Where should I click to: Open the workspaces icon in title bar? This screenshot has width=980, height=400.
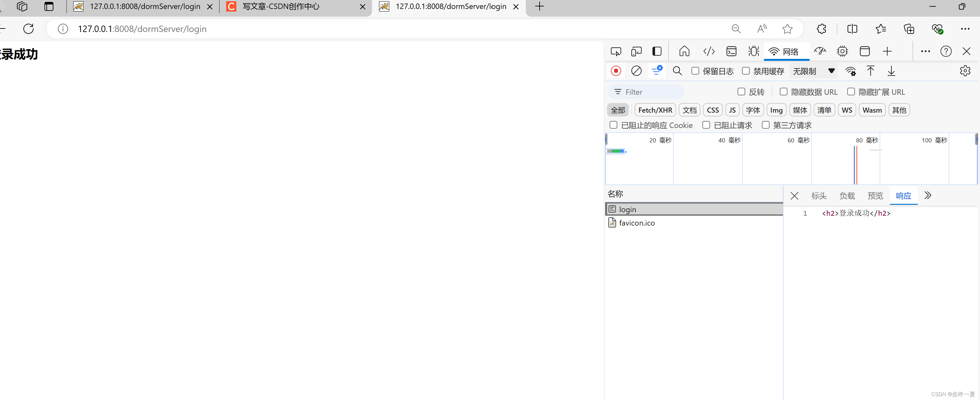(x=22, y=6)
